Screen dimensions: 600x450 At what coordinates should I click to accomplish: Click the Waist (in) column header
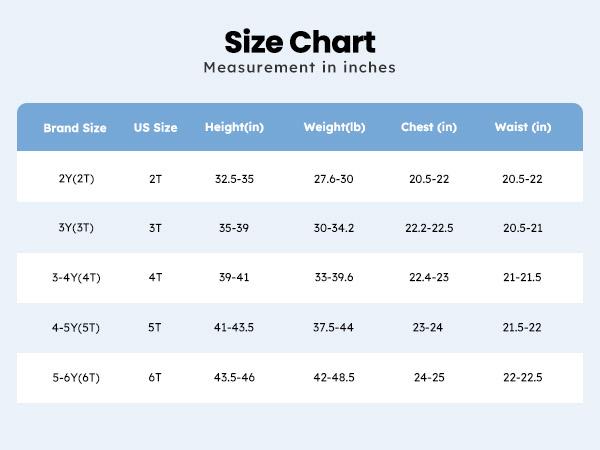[522, 128]
